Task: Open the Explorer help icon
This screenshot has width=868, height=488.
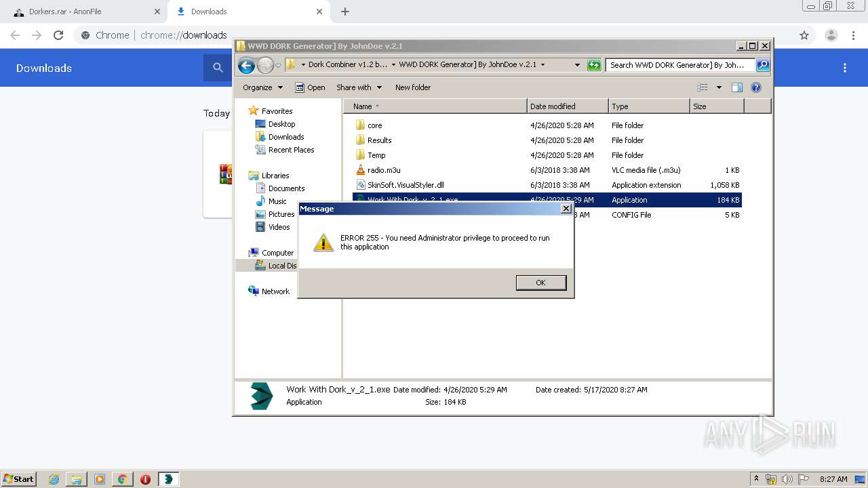Action: pyautogui.click(x=756, y=87)
